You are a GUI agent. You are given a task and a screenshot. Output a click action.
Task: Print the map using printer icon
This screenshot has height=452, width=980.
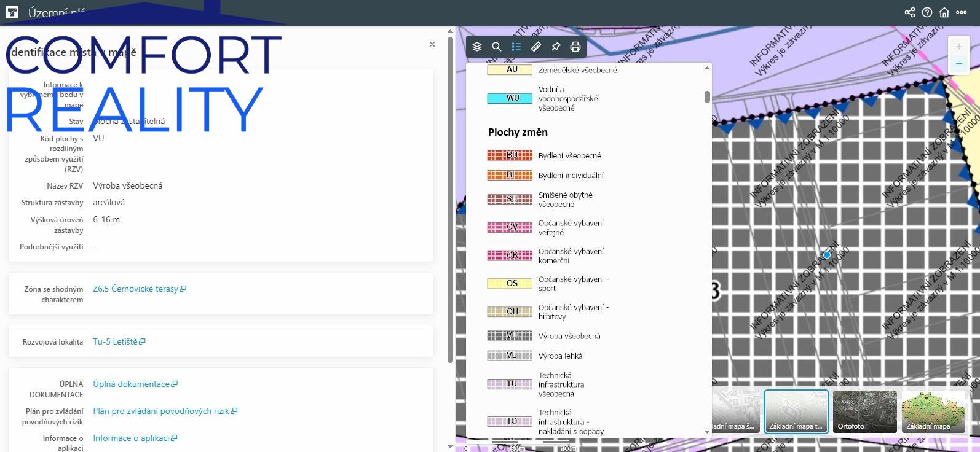(575, 47)
